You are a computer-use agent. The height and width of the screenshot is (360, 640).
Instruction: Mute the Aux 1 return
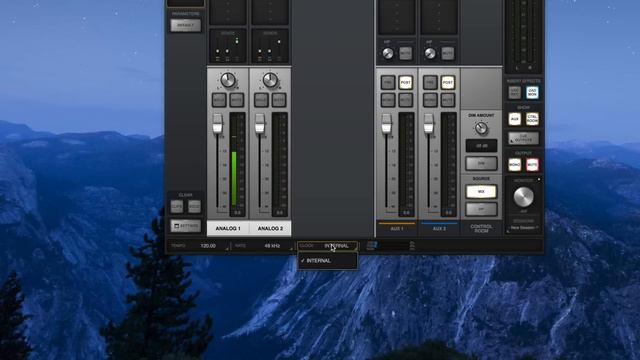click(x=405, y=100)
